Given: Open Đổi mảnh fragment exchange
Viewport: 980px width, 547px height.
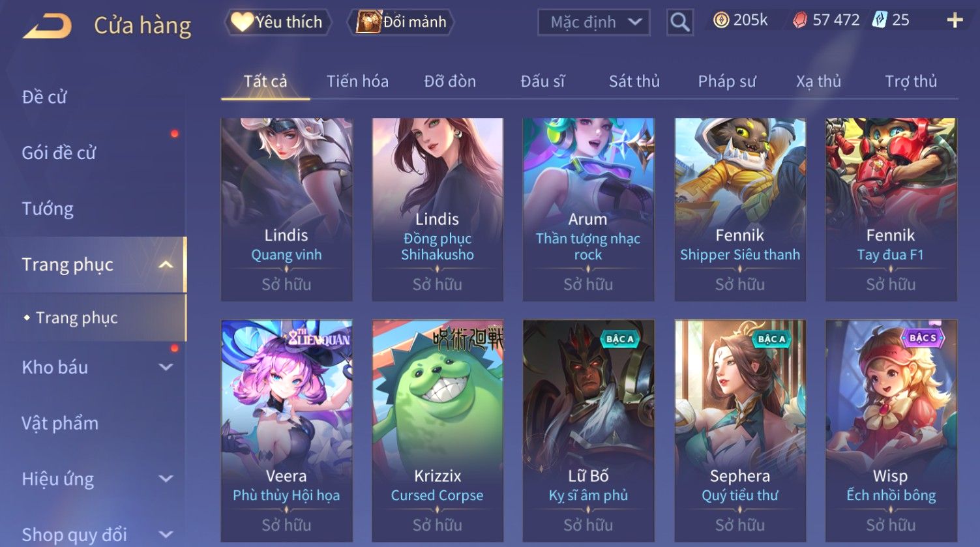Looking at the screenshot, I should (x=402, y=22).
